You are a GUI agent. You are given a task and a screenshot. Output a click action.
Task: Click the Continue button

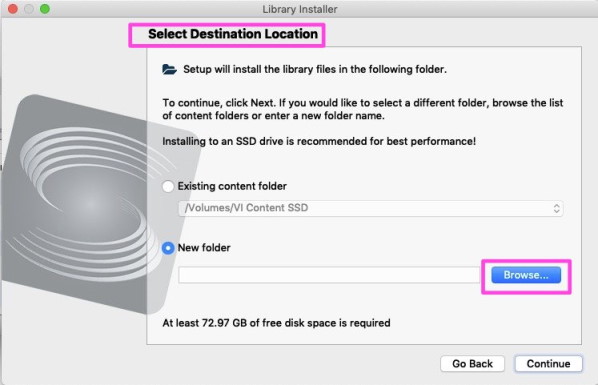[x=548, y=364]
